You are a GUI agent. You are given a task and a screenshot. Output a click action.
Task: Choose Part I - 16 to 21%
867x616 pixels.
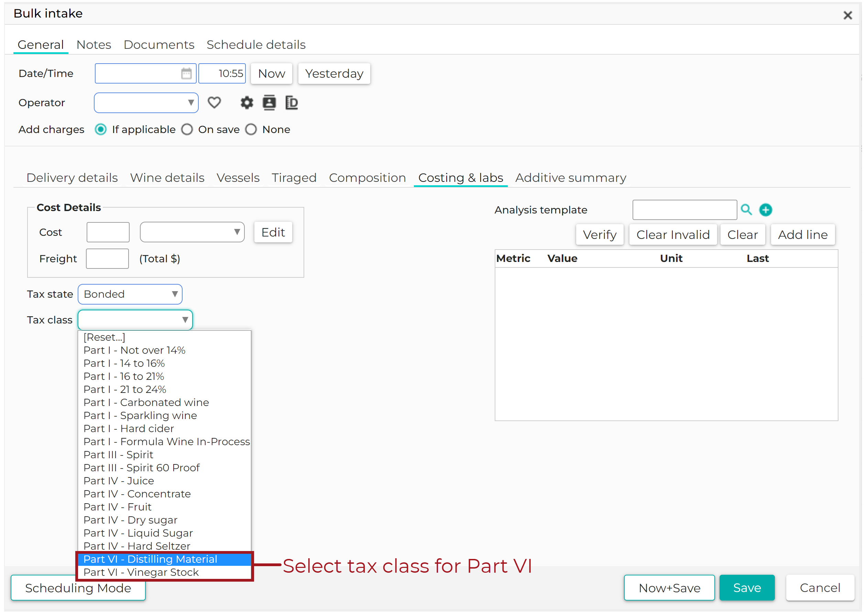click(164, 377)
